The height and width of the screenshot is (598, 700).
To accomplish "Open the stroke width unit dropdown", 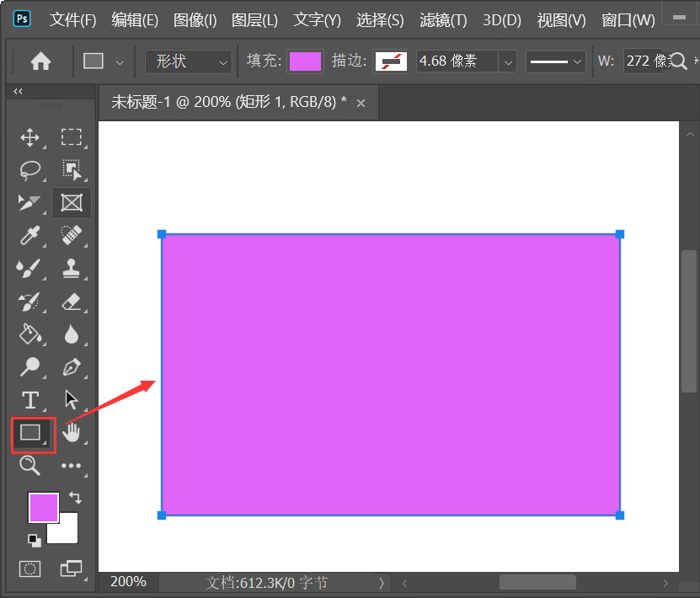I will pos(507,61).
